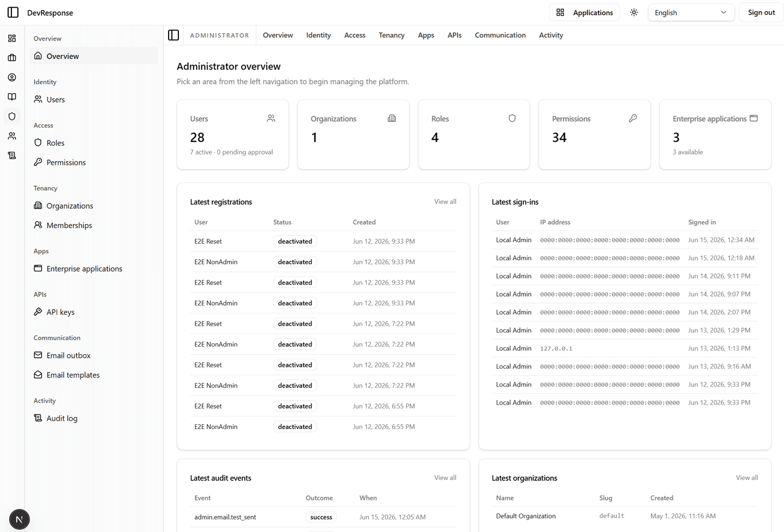Click the round N avatar badge at the bottom left
The width and height of the screenshot is (784, 532).
coord(20,520)
